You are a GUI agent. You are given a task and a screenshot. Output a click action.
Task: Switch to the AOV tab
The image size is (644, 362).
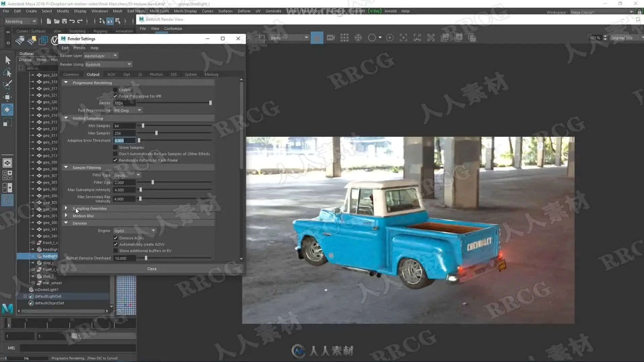tap(111, 74)
